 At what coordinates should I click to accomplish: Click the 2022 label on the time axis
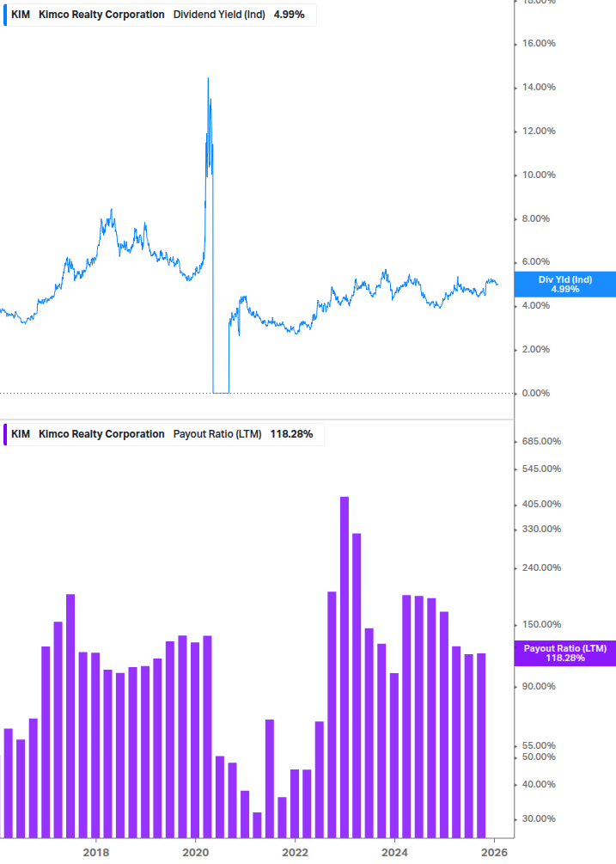295,851
